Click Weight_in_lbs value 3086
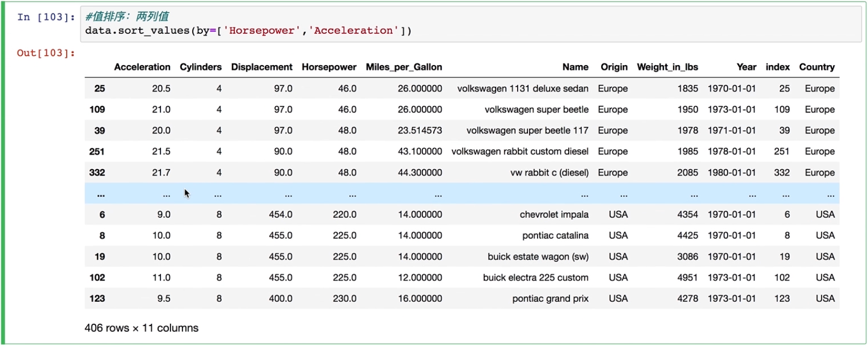Screen dimensions: 868x348 [x=688, y=257]
